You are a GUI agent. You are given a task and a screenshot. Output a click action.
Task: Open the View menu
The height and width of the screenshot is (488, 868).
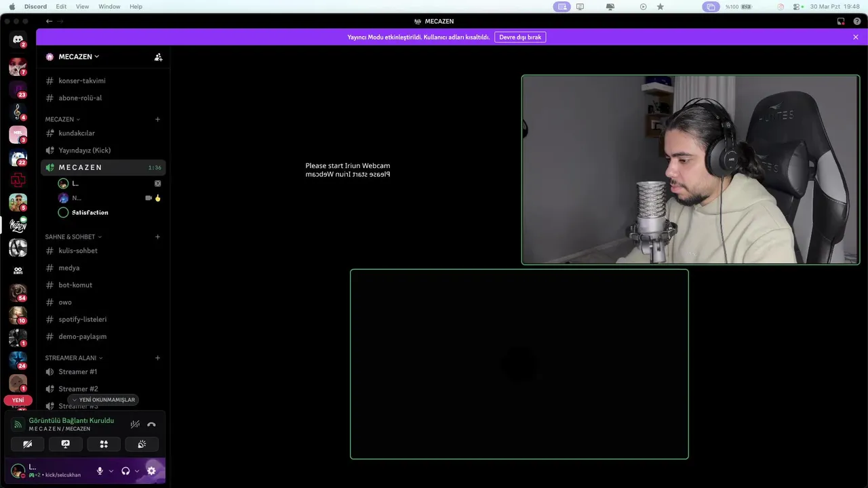[82, 7]
